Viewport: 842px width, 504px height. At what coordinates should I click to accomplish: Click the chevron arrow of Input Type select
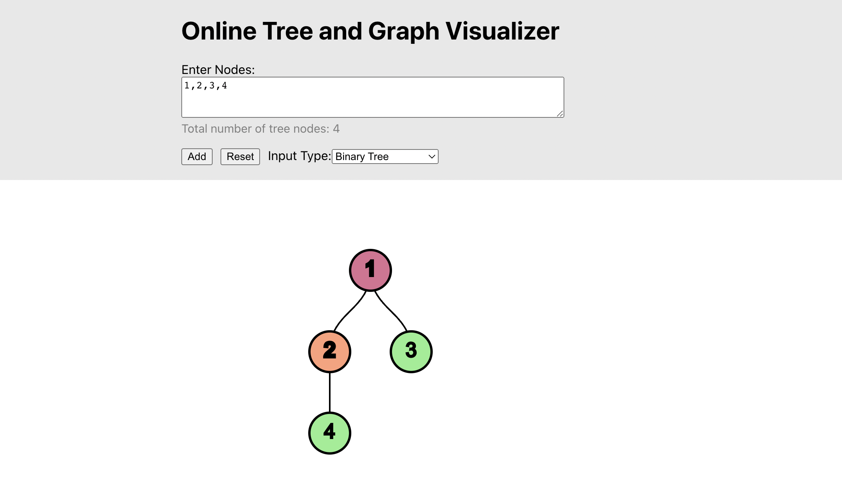432,157
